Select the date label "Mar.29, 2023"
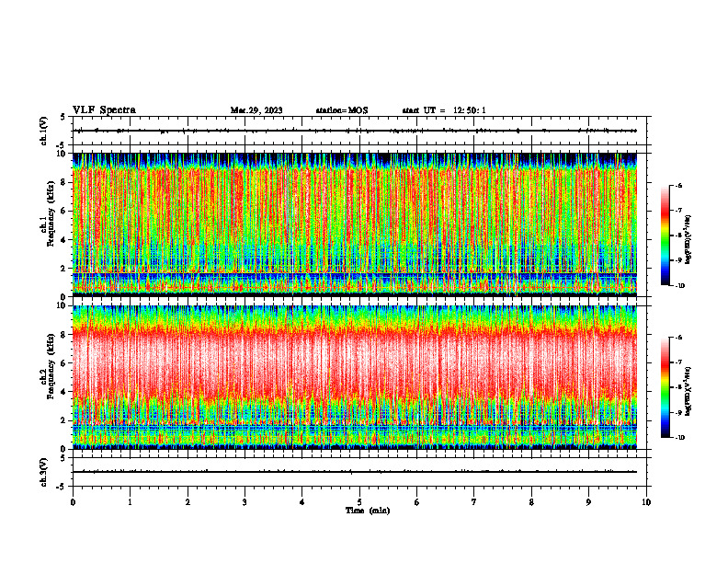728x563 pixels. tap(256, 110)
